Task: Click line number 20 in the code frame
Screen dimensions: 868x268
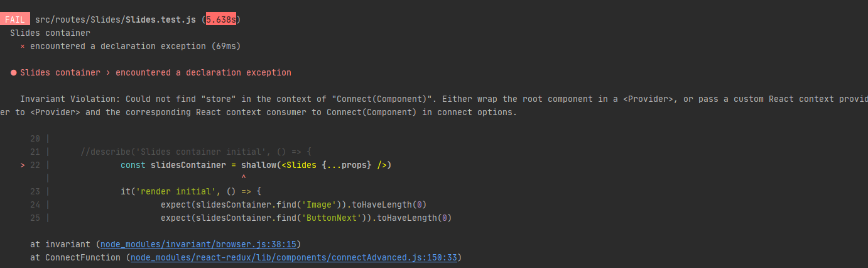Action: click(35, 138)
